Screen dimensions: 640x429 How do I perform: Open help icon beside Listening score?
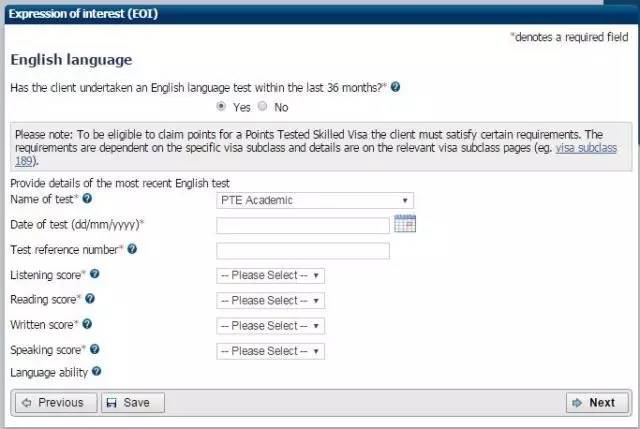(x=94, y=274)
